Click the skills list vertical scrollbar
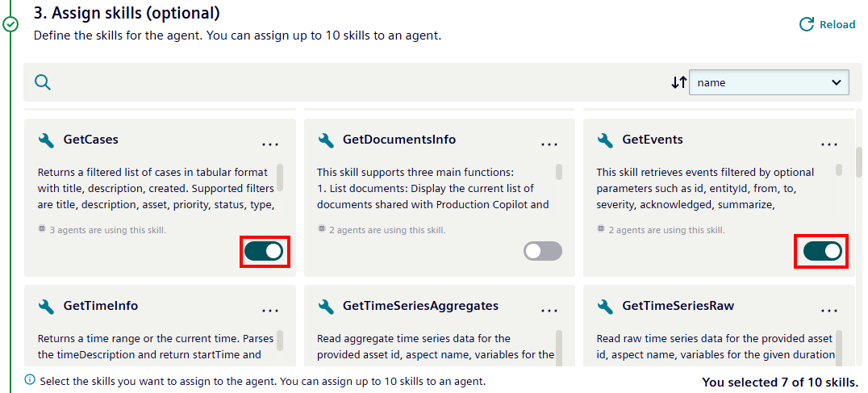 click(x=858, y=162)
